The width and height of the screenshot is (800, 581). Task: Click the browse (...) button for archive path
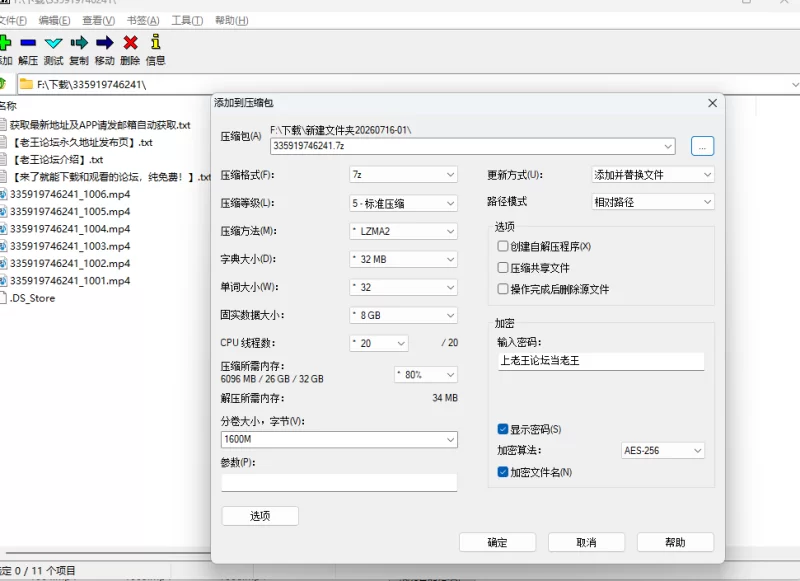pos(703,146)
